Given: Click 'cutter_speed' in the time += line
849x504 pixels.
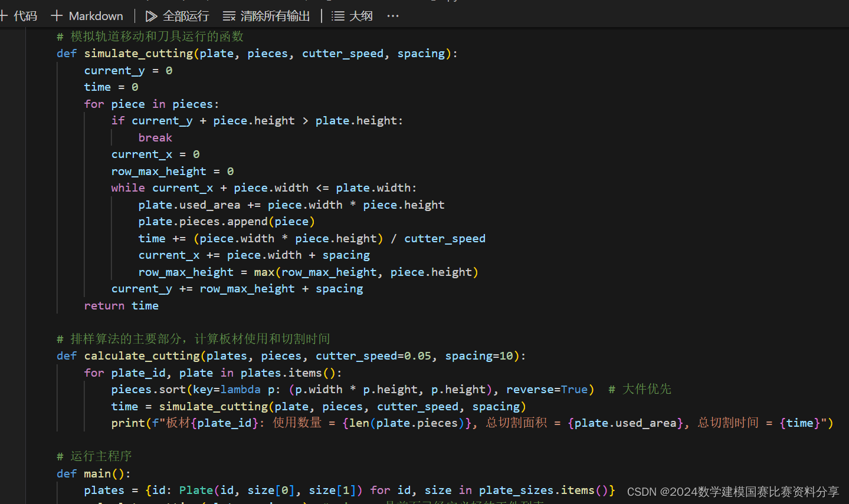Looking at the screenshot, I should click(445, 239).
